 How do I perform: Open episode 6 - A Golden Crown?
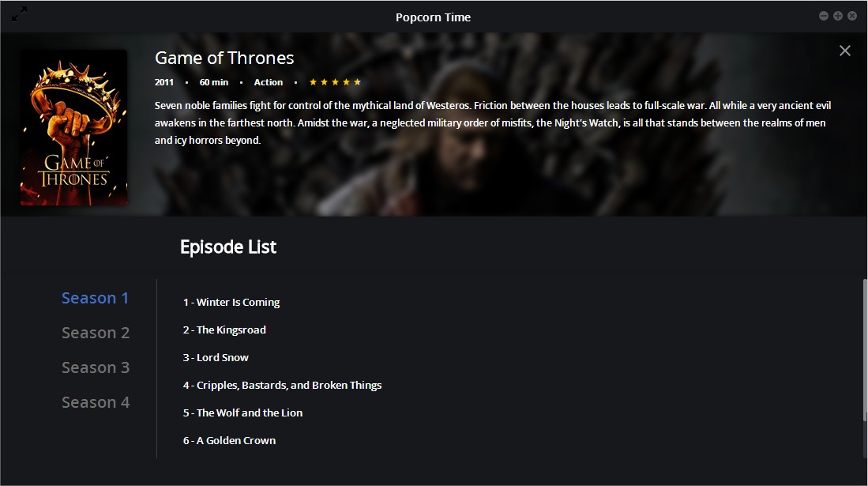(229, 440)
